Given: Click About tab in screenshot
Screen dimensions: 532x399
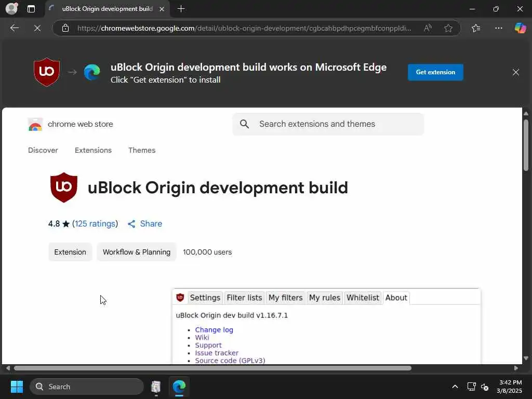Looking at the screenshot, I should tap(396, 298).
